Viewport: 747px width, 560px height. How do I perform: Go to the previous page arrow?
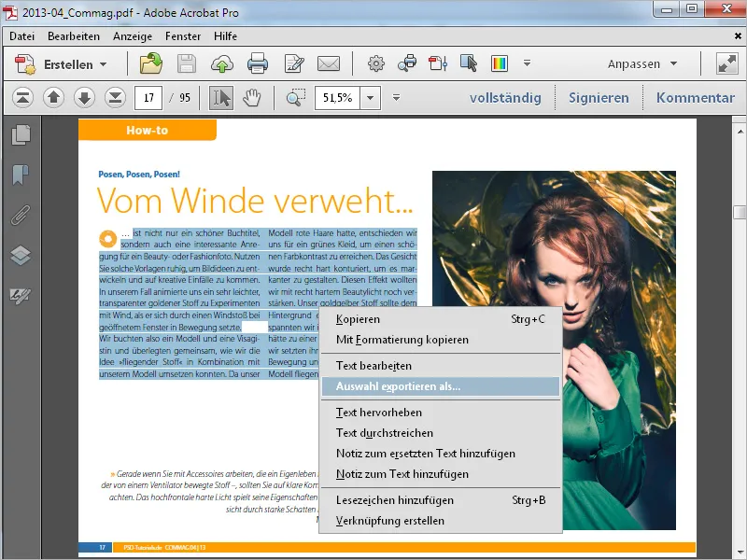pyautogui.click(x=53, y=98)
